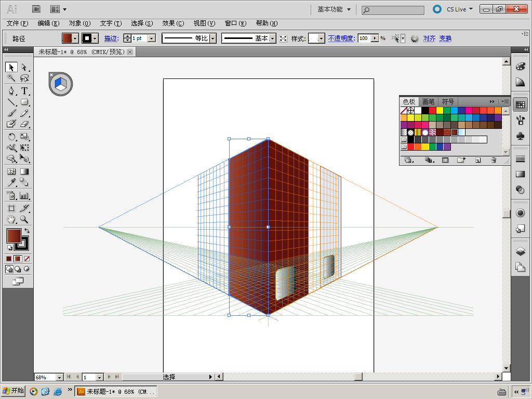This screenshot has width=532, height=399.
Task: Select the Pen tool
Action: click(x=11, y=91)
